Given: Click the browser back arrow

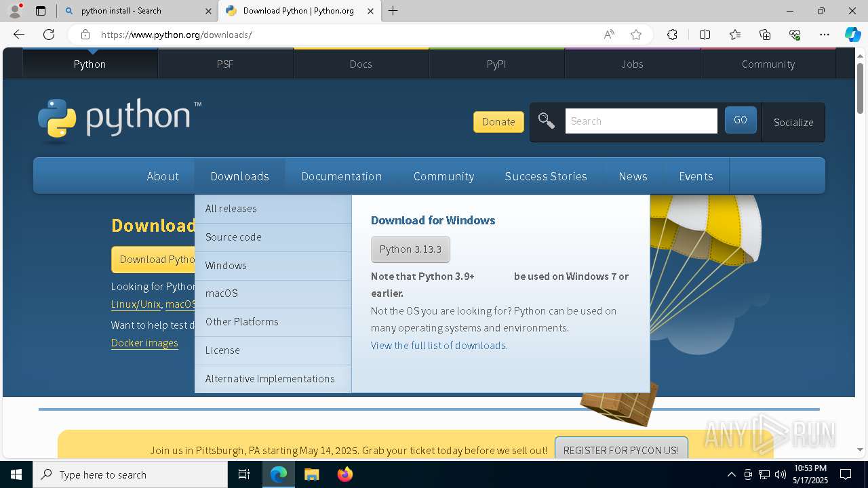Looking at the screenshot, I should point(19,35).
